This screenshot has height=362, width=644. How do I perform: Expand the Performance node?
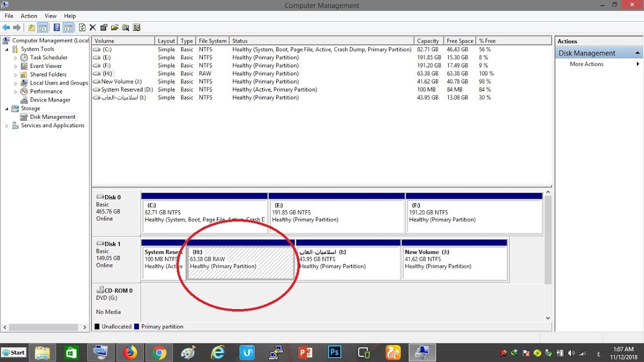(16, 92)
